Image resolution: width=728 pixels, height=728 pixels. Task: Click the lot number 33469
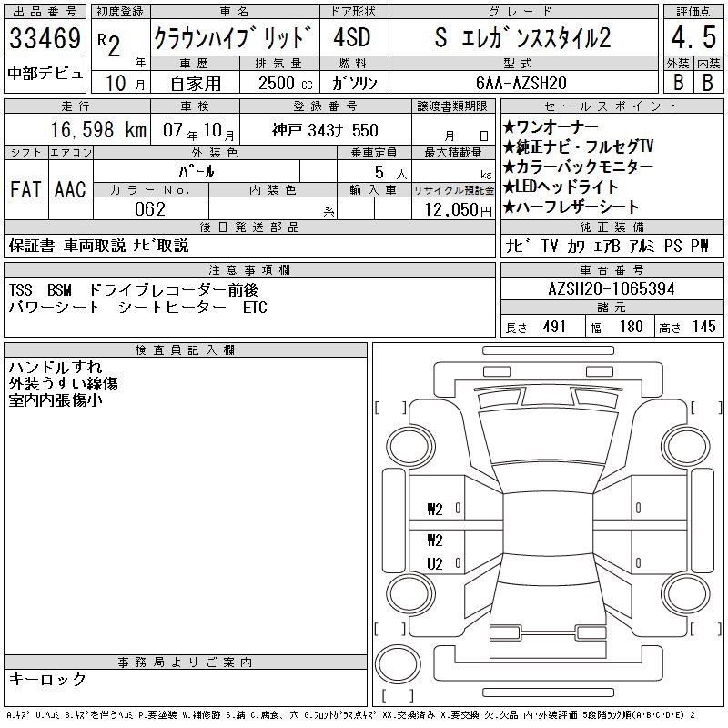point(45,38)
